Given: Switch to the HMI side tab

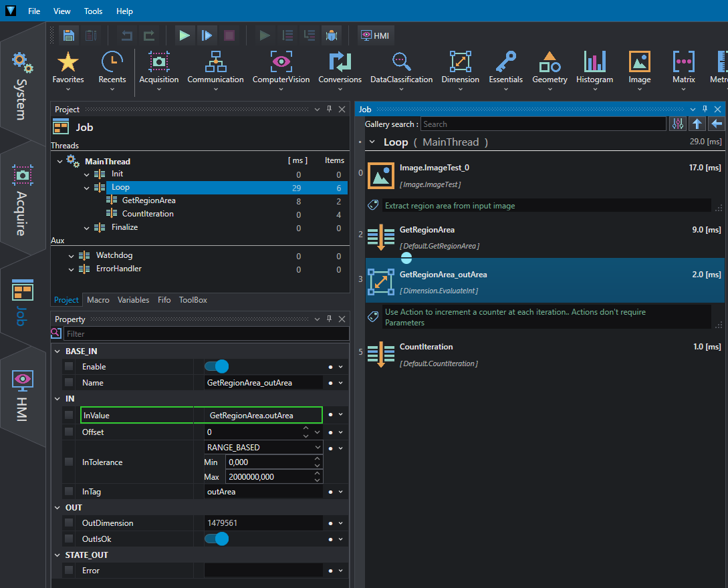Looking at the screenshot, I should (22, 394).
